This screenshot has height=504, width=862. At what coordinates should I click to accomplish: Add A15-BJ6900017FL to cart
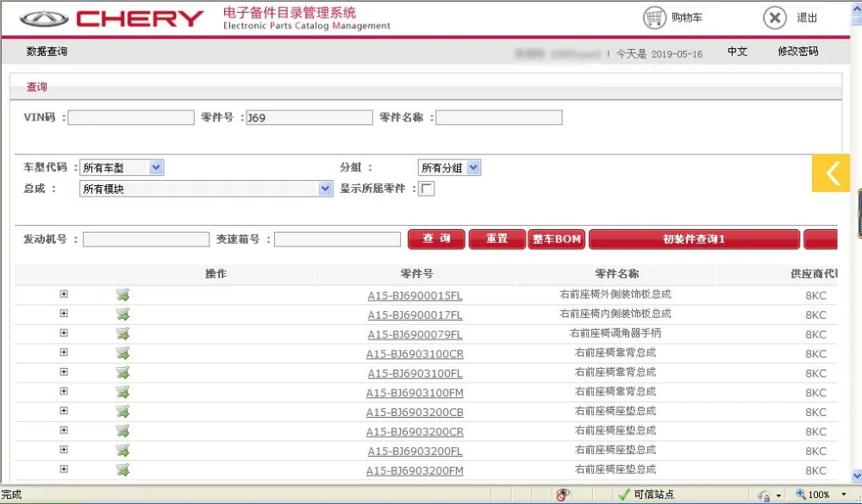122,314
